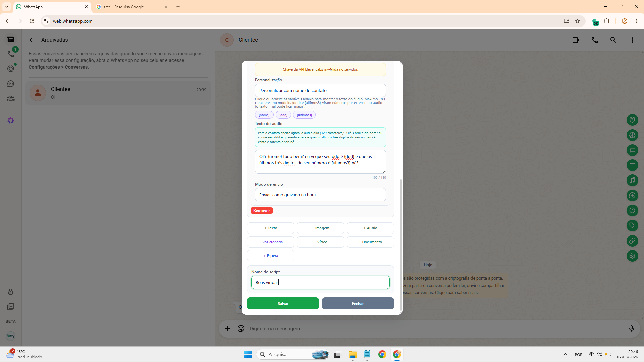Expand the browser tab search chevron

point(7,7)
